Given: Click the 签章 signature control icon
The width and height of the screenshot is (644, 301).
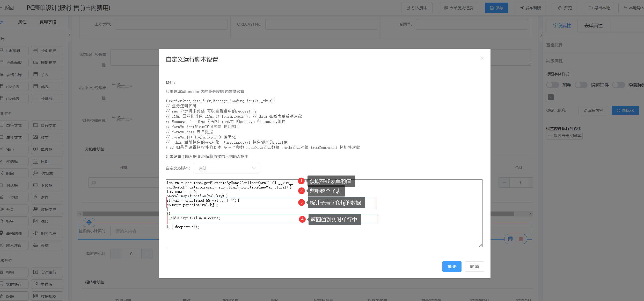Looking at the screenshot, I should pos(36,245).
